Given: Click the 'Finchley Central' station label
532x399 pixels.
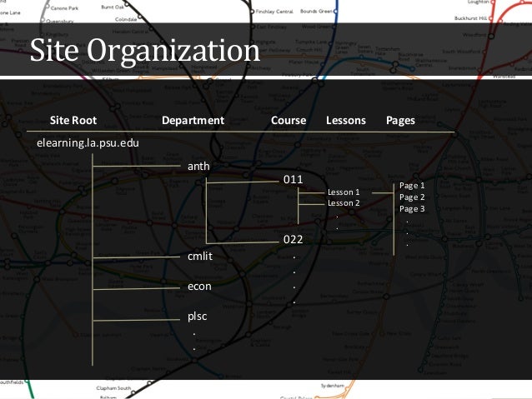Looking at the screenshot, I should pyautogui.click(x=274, y=12).
